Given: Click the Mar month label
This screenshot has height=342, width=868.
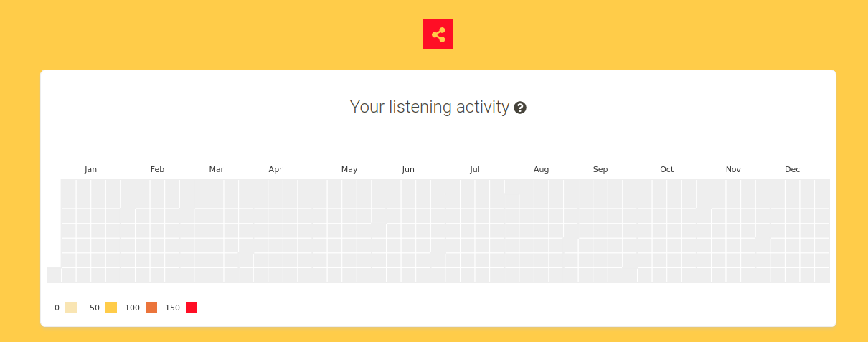Looking at the screenshot, I should pyautogui.click(x=216, y=170).
